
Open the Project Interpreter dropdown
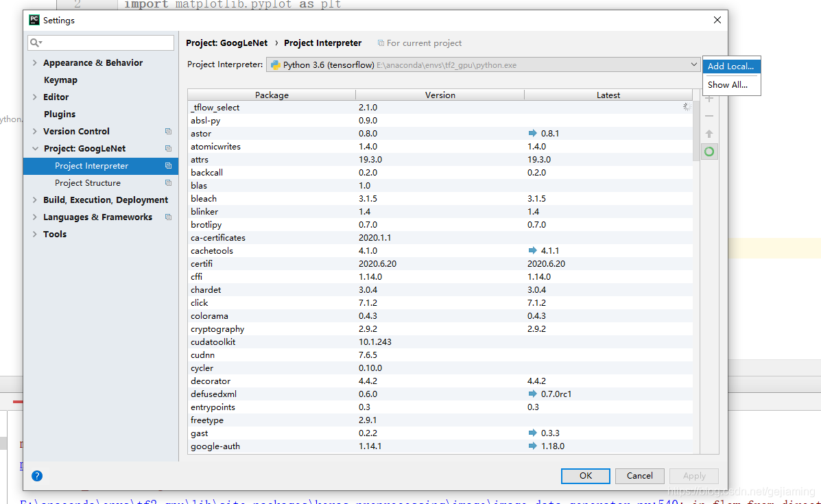pos(483,65)
